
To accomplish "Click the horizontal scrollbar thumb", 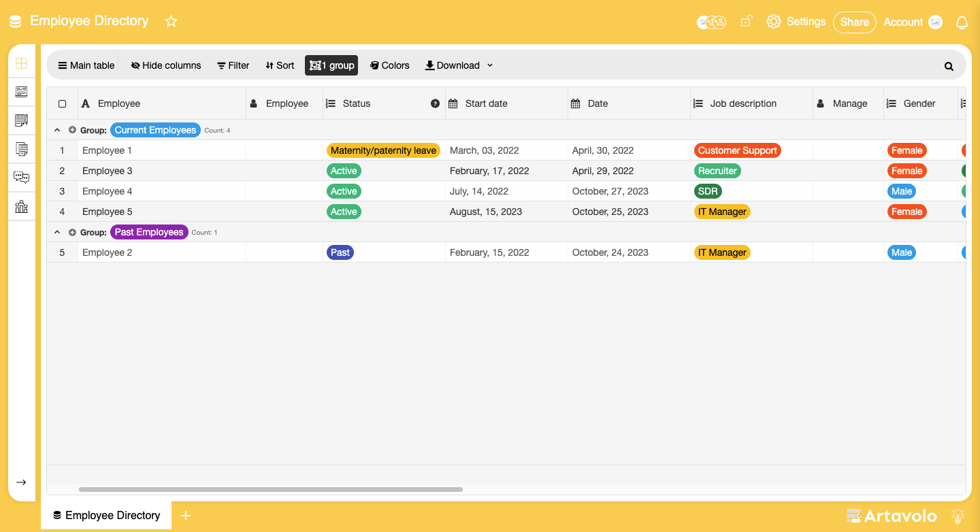I will tap(271, 489).
